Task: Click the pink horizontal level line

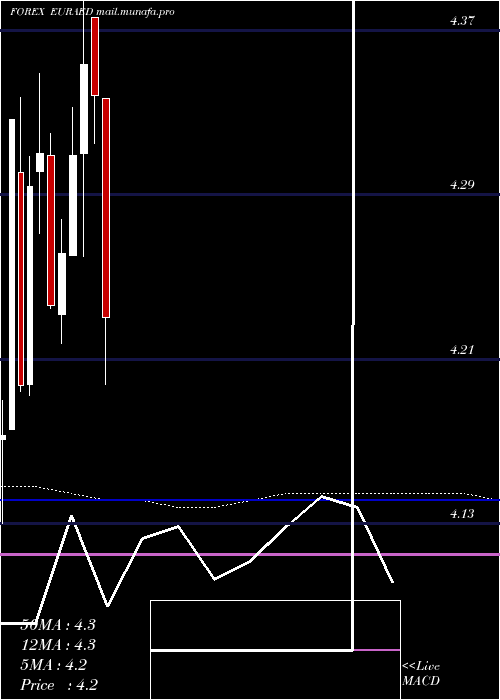Action: (x=250, y=554)
